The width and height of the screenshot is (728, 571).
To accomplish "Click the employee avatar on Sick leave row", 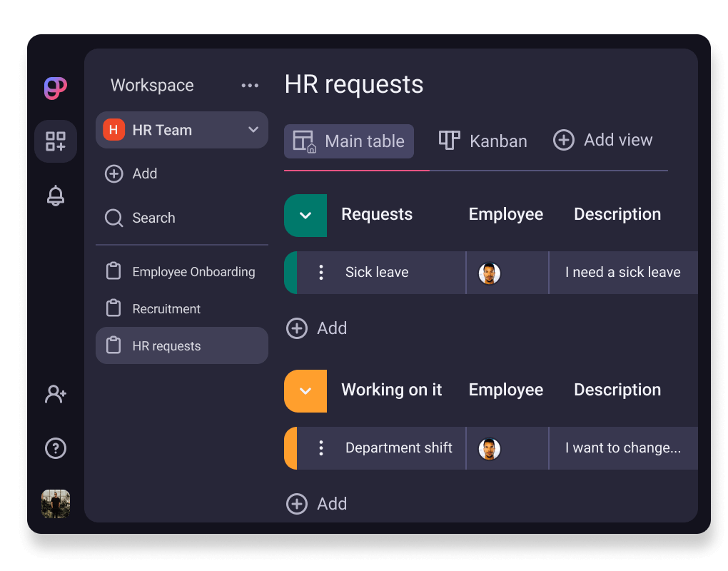I will 490,275.
